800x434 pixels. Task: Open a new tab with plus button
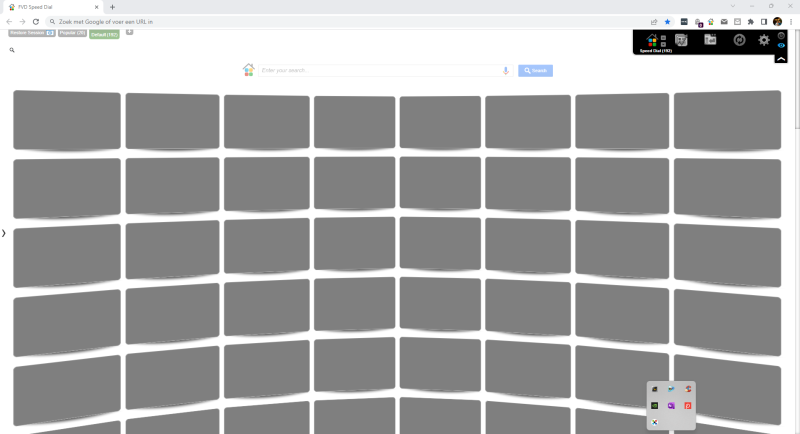pos(112,7)
